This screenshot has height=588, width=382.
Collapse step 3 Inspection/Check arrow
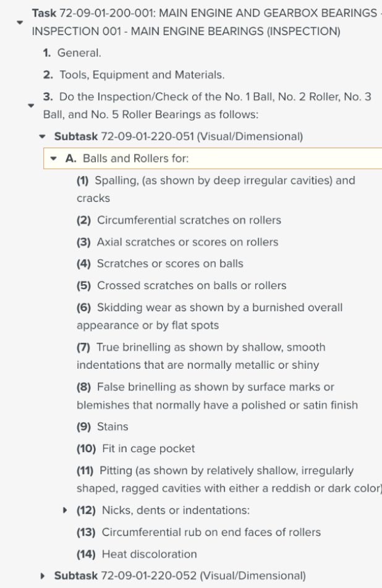tap(30, 106)
